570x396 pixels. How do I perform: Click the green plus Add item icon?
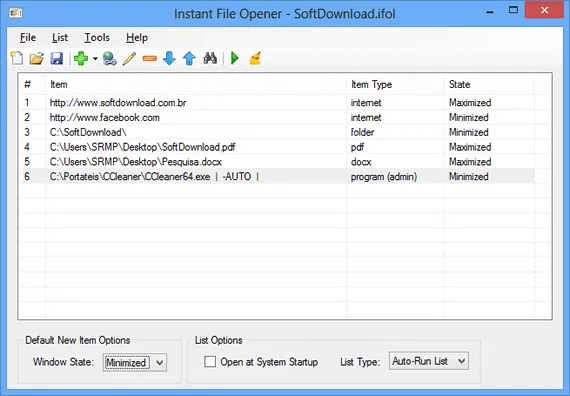[81, 58]
